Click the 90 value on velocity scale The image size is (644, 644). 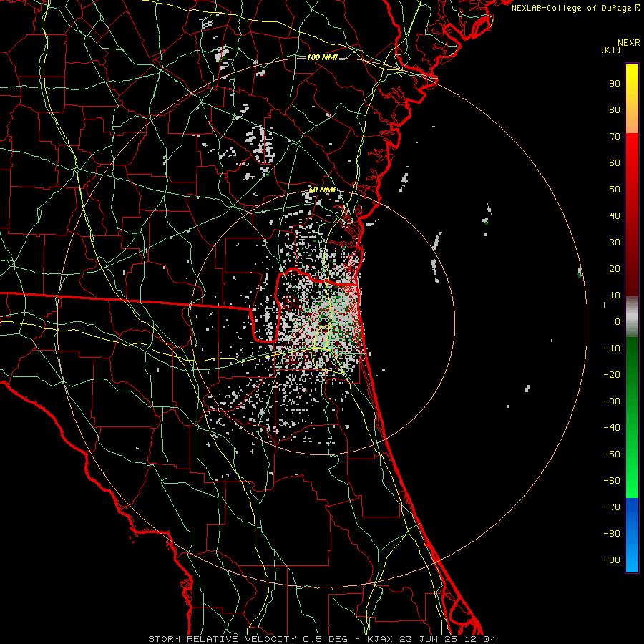tap(615, 84)
